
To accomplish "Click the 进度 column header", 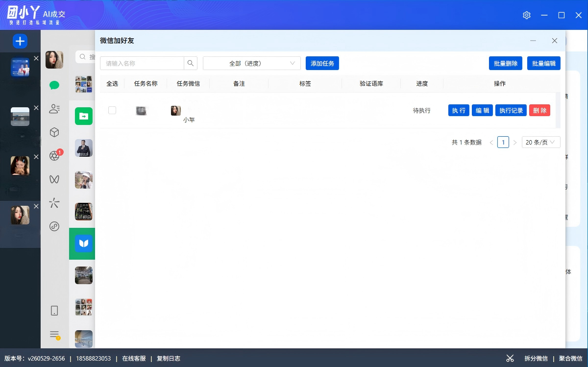I will pyautogui.click(x=422, y=84).
